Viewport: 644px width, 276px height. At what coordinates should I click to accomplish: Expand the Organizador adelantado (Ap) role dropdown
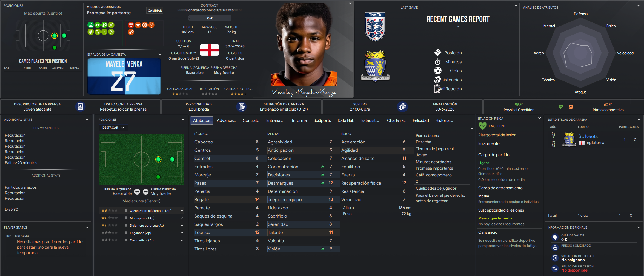[x=182, y=210]
